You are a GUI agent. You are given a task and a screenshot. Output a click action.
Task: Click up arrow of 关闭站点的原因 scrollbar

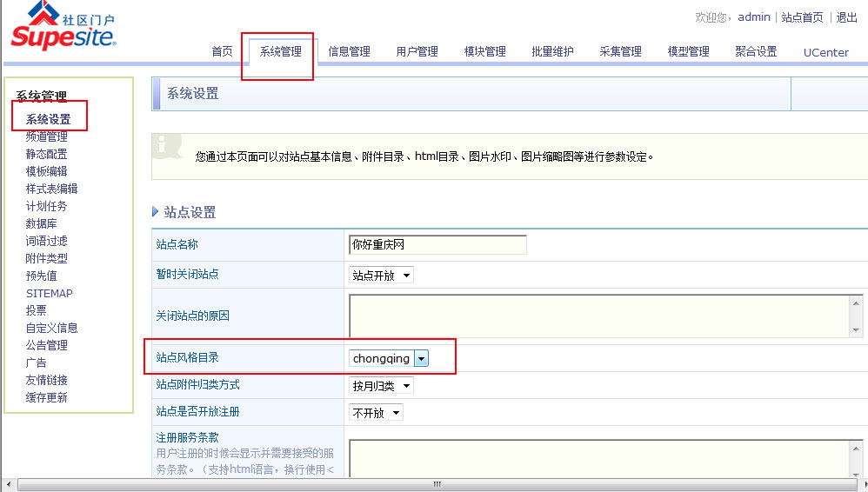tap(856, 303)
